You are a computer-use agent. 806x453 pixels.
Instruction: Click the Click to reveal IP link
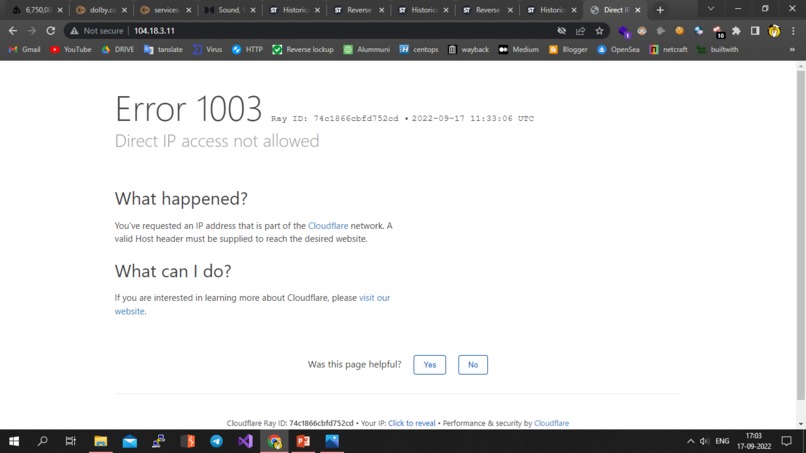tap(412, 423)
